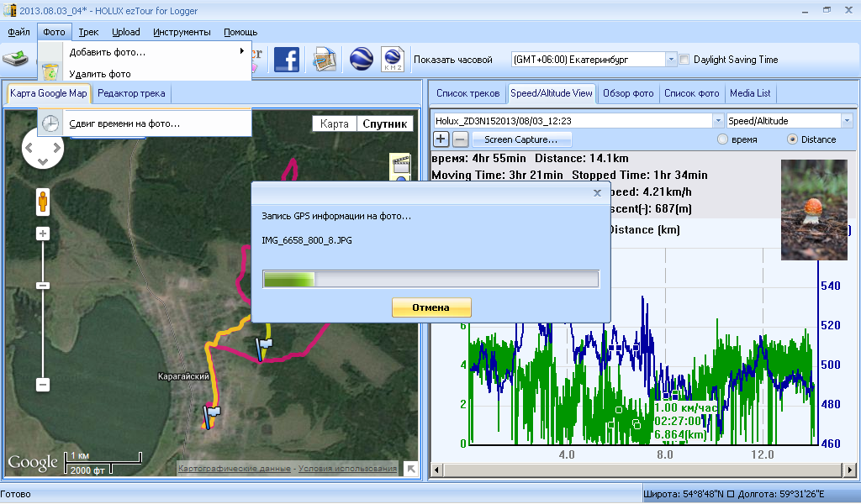Click the orange Street View pegman

click(43, 202)
